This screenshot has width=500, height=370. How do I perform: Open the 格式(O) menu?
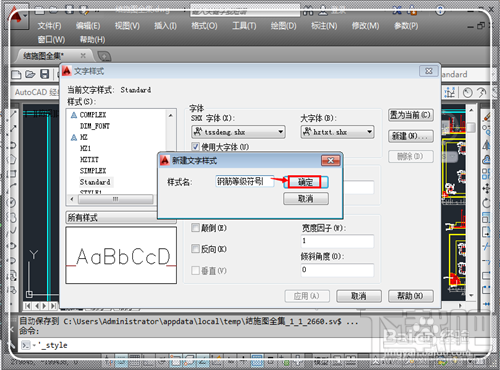click(204, 26)
